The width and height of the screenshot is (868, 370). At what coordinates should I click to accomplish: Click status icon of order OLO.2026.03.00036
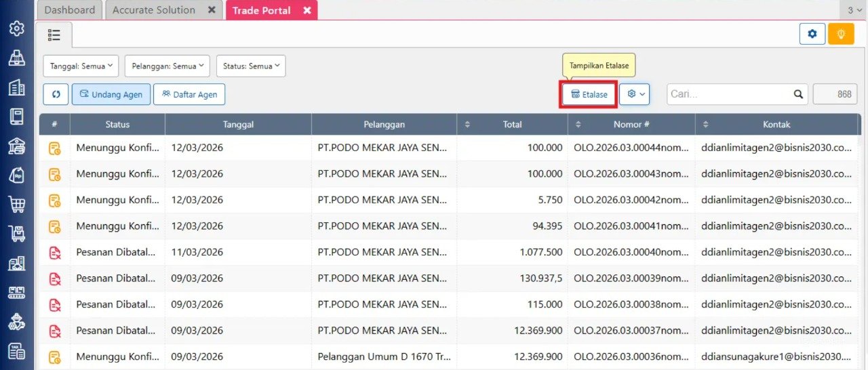[x=55, y=356]
